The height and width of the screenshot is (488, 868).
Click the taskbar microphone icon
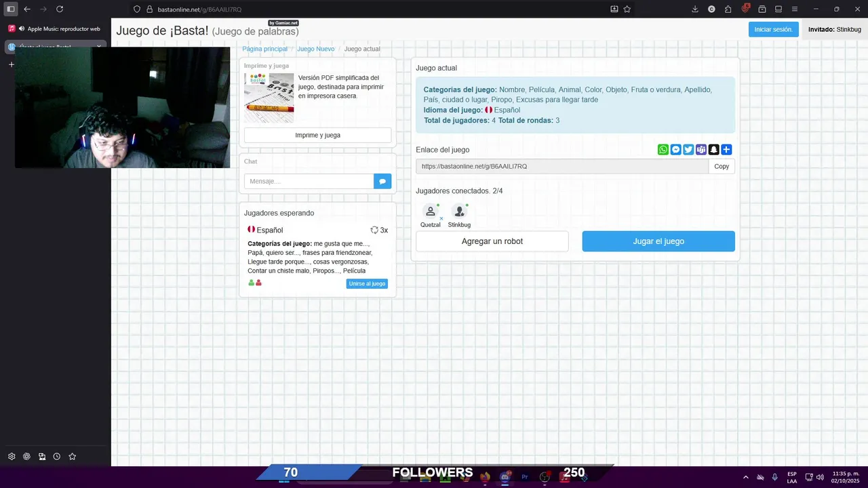tap(774, 477)
